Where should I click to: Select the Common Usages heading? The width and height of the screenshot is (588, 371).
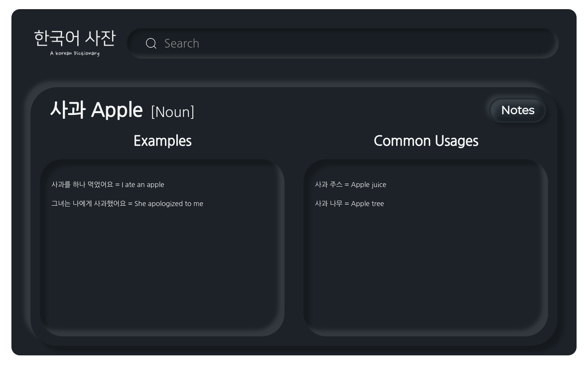[426, 141]
